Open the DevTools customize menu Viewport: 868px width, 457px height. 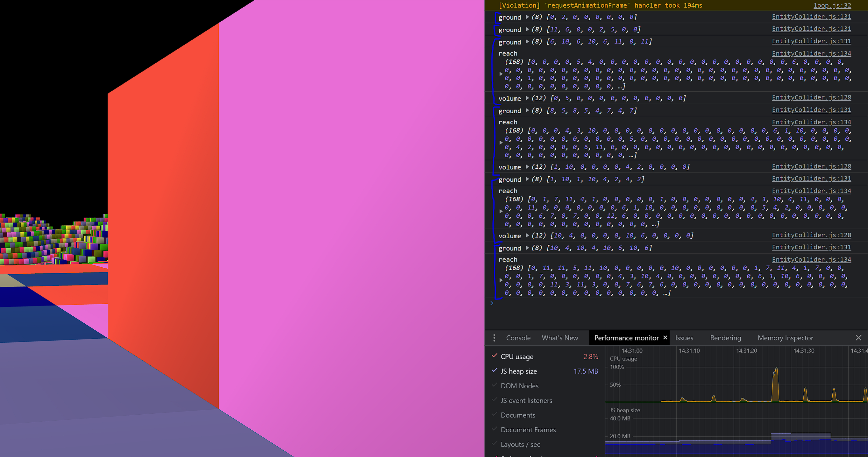[494, 337]
